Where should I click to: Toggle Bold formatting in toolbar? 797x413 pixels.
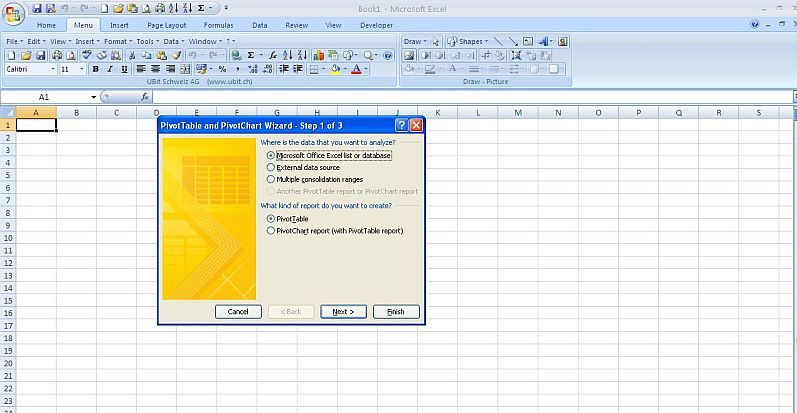[96, 70]
